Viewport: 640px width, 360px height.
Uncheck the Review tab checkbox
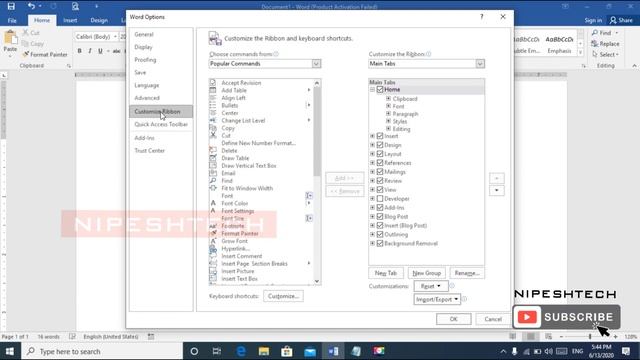pos(380,181)
